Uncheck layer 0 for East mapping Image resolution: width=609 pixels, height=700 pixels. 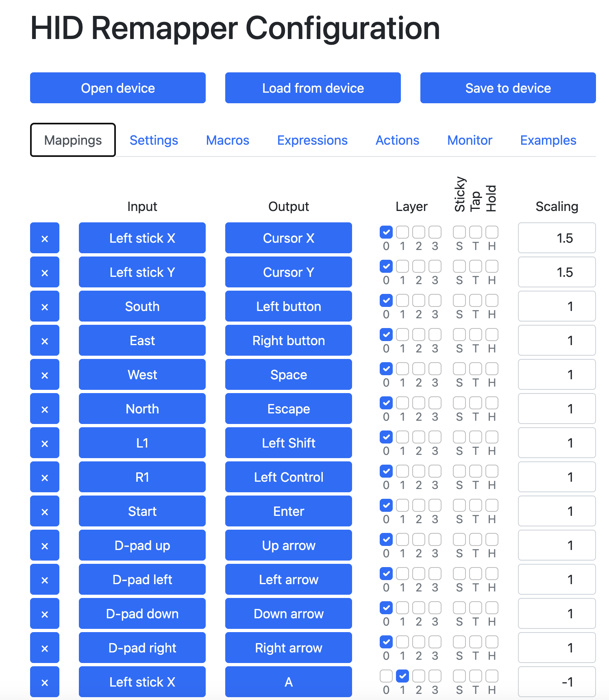(x=386, y=335)
